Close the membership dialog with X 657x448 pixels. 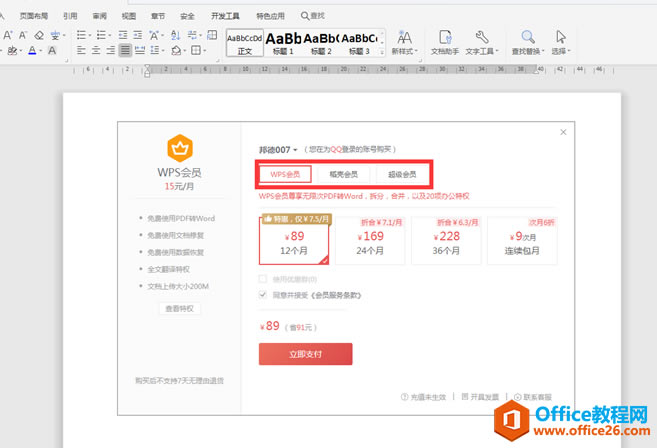click(x=563, y=132)
